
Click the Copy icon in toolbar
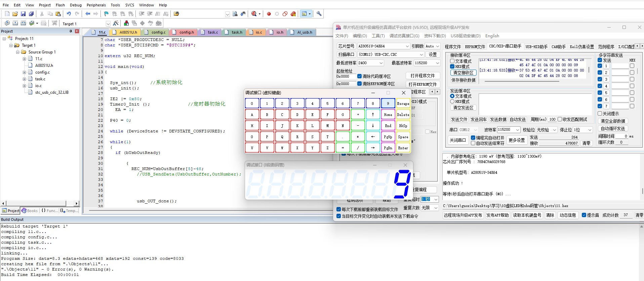point(50,14)
